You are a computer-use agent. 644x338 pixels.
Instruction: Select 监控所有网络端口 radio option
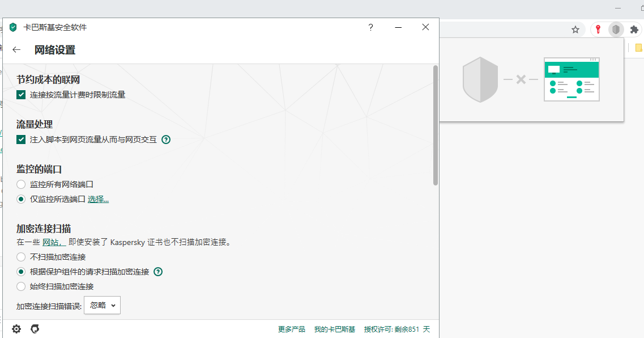point(21,184)
